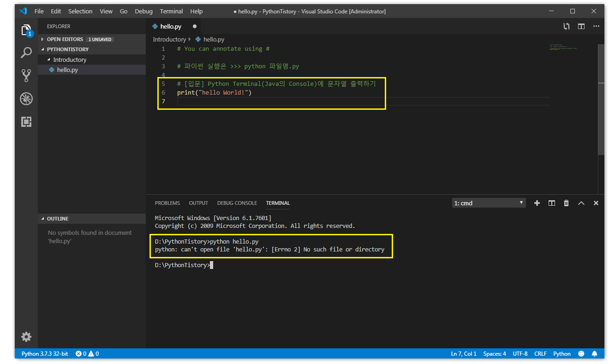
Task: Open the Search view in activity bar
Action: [x=26, y=53]
